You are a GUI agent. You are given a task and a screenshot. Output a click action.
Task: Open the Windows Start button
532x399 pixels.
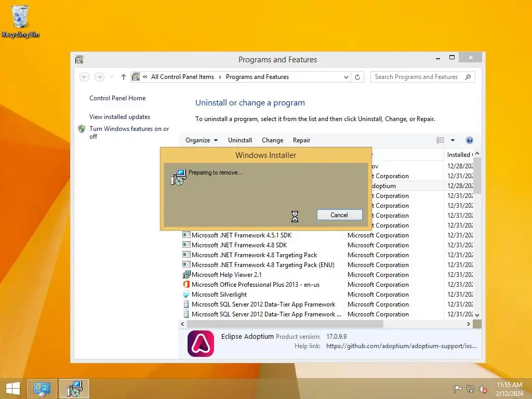pyautogui.click(x=13, y=389)
